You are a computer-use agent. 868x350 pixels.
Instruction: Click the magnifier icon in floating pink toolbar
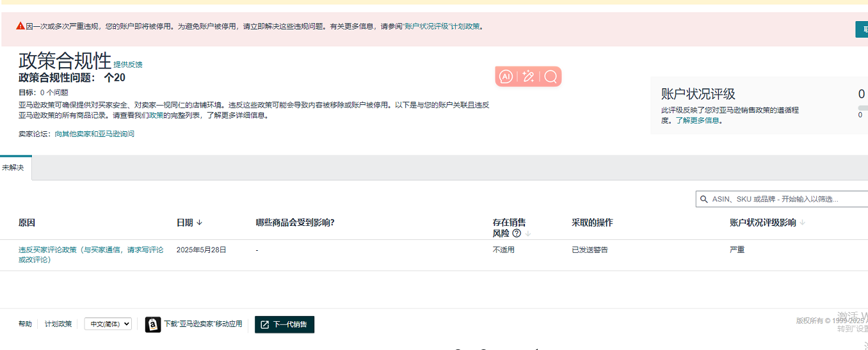[x=551, y=77]
